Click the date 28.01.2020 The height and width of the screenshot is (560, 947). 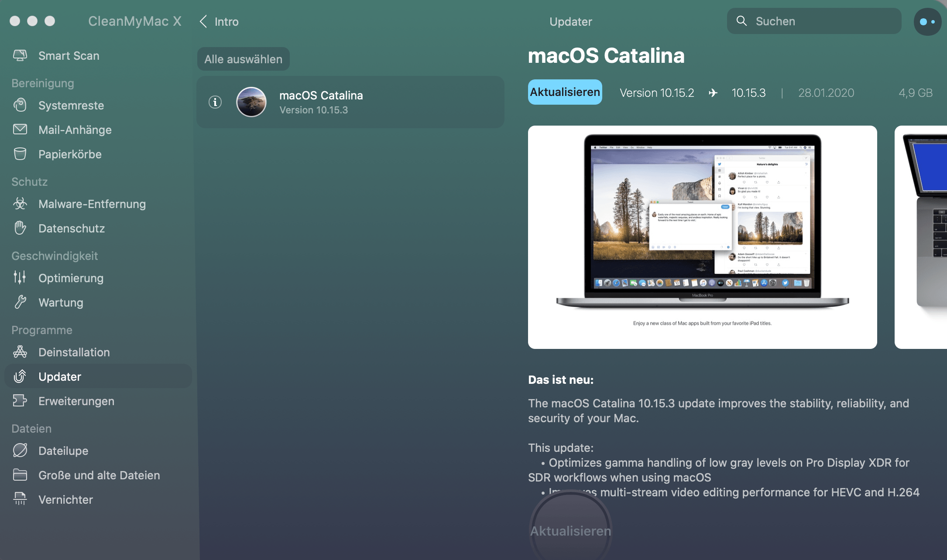(x=826, y=93)
